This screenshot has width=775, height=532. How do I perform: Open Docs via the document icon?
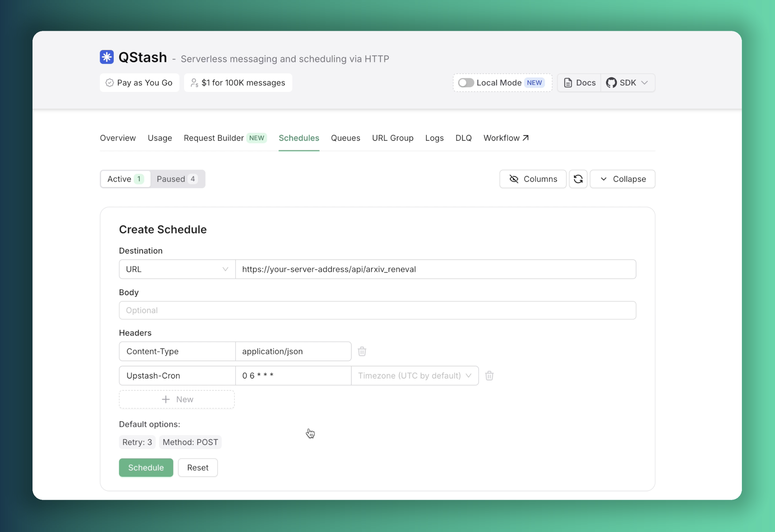point(568,83)
